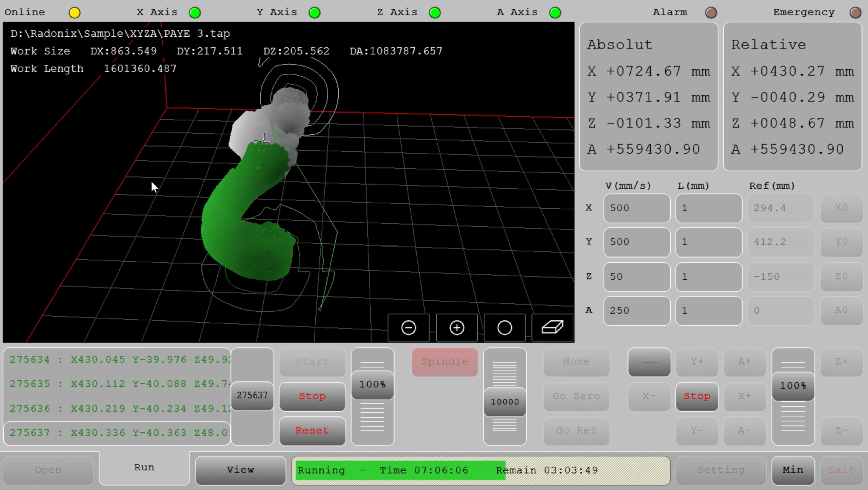868x490 pixels.
Task: Jog X+ axis button
Action: (745, 396)
